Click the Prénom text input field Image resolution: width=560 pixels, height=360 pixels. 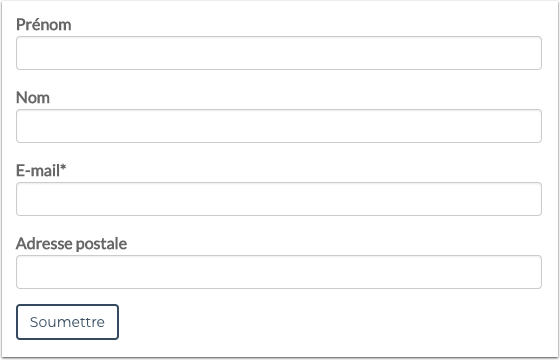279,53
